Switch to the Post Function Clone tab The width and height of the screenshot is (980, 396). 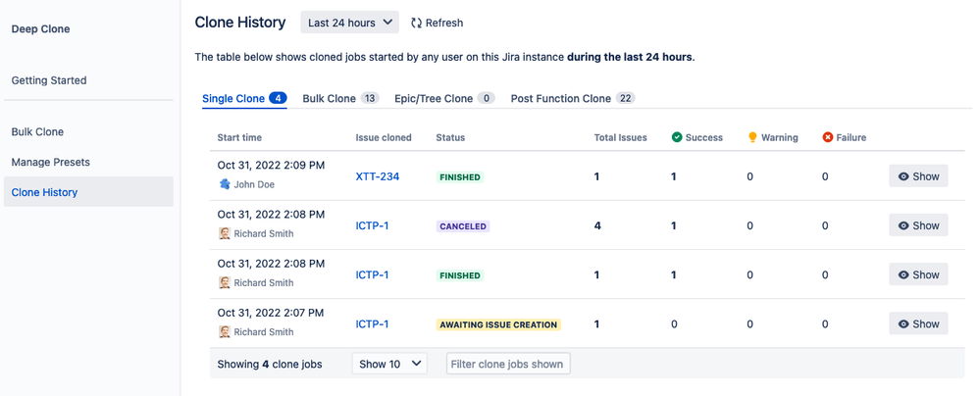click(x=573, y=99)
